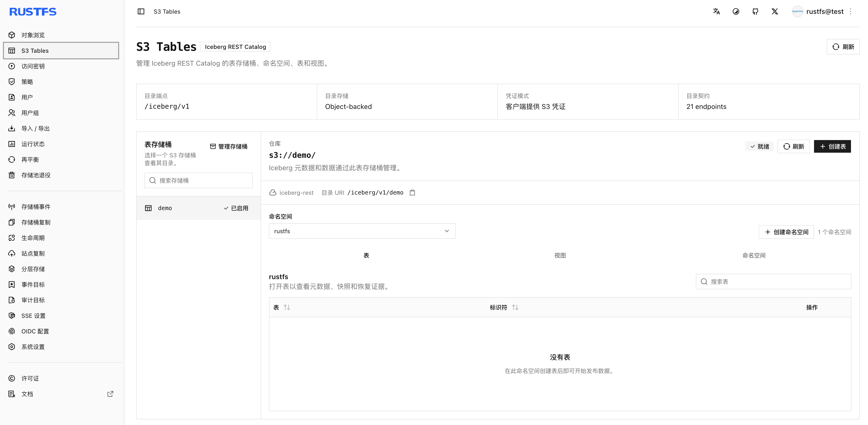Click the RUSTFS logo
Image resolution: width=868 pixels, height=425 pixels.
tap(33, 12)
